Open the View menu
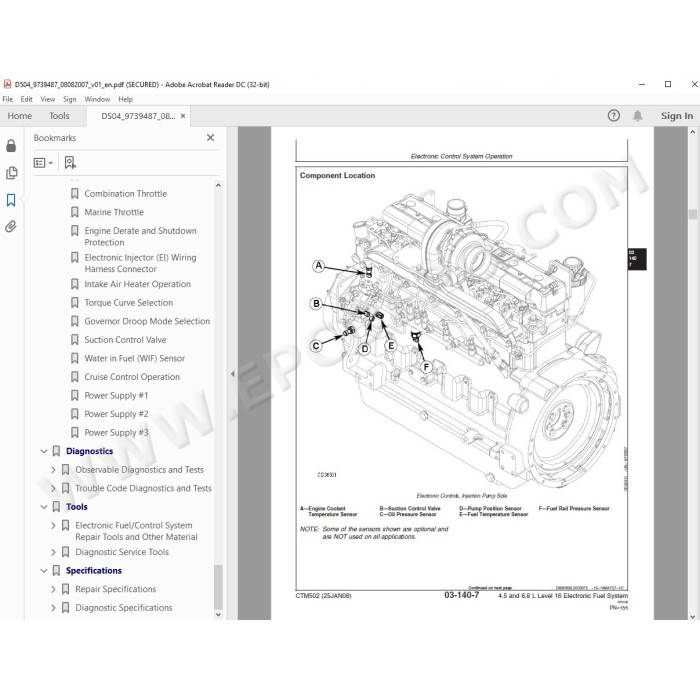This screenshot has height=700, width=700. [48, 99]
